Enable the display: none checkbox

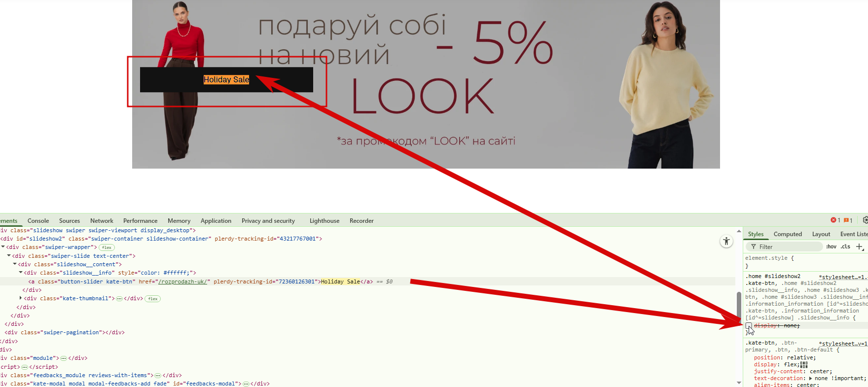(x=749, y=326)
